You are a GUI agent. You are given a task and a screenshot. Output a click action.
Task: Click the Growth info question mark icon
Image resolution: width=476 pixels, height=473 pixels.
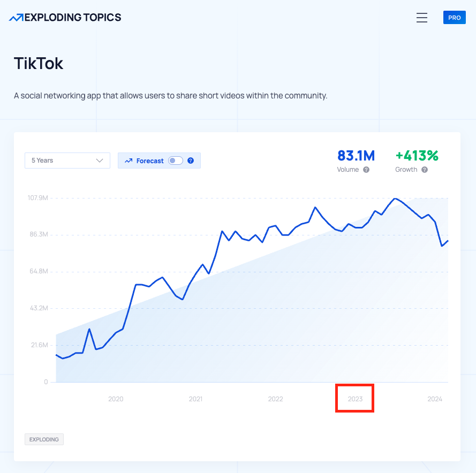pyautogui.click(x=425, y=170)
